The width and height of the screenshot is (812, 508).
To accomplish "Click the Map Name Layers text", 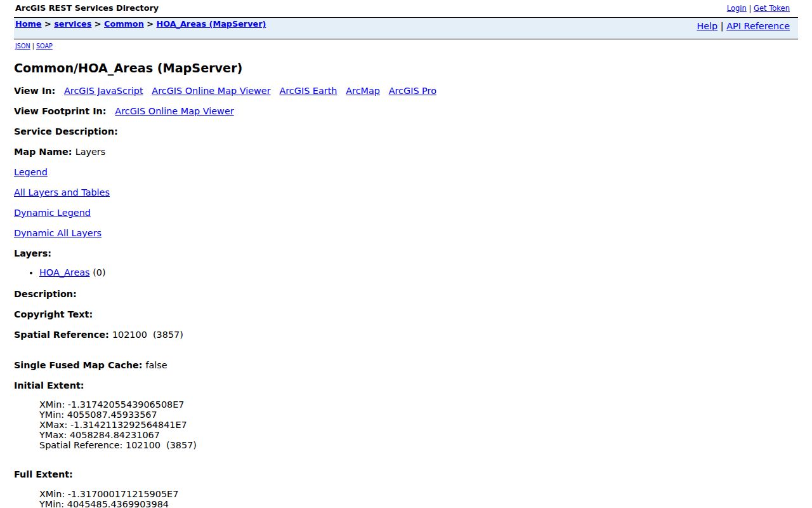I will click(90, 152).
